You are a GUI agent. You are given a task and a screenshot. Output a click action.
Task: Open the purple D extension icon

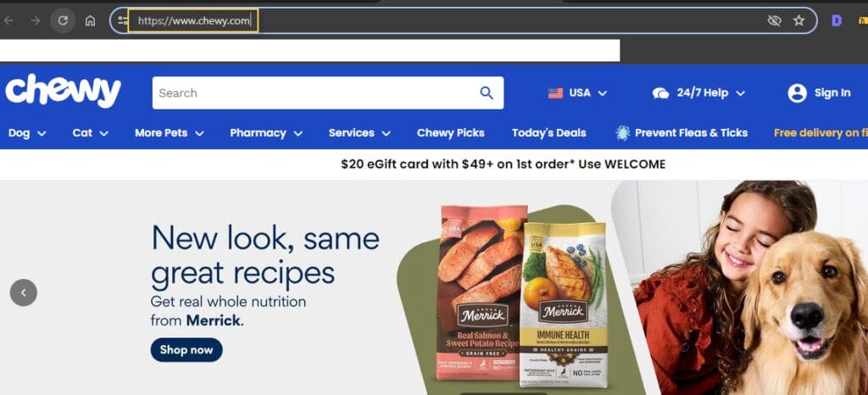837,21
